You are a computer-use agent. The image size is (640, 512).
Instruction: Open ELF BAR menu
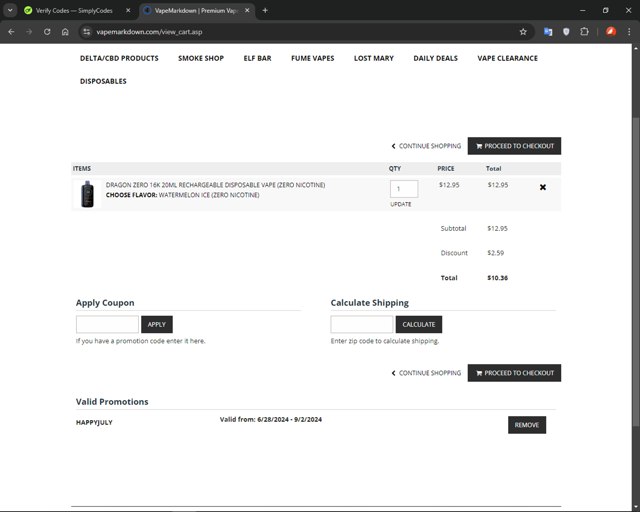tap(258, 58)
